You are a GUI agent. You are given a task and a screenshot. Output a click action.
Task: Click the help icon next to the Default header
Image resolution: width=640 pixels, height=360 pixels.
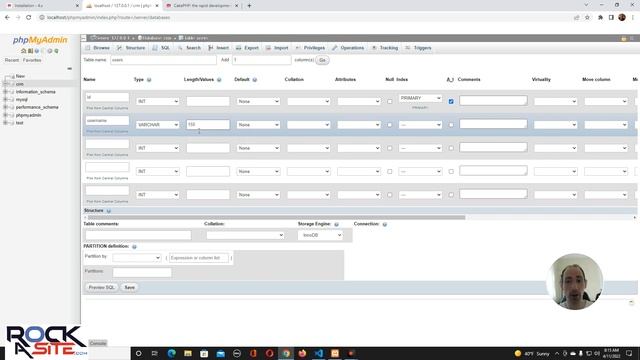[x=255, y=80]
